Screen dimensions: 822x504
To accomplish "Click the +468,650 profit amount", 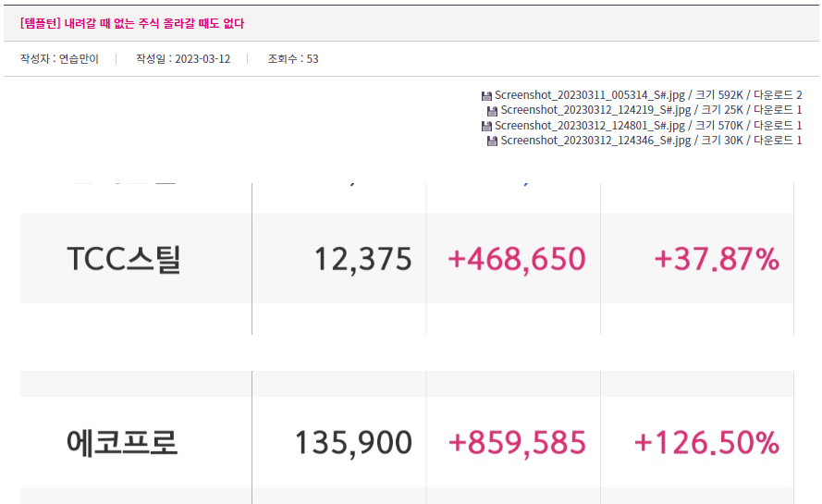I will [516, 260].
